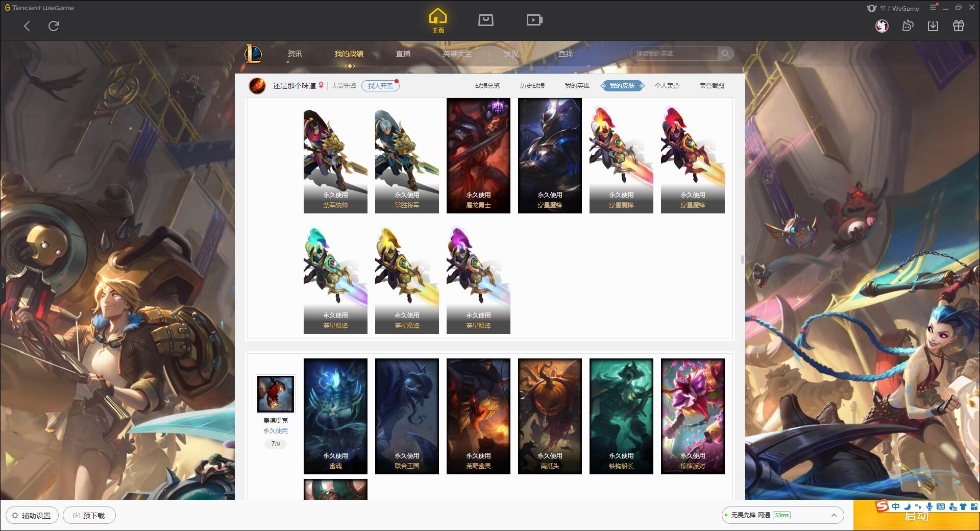The width and height of the screenshot is (980, 531).
Task: Select the 我的战绩 nav tab
Action: (x=349, y=54)
